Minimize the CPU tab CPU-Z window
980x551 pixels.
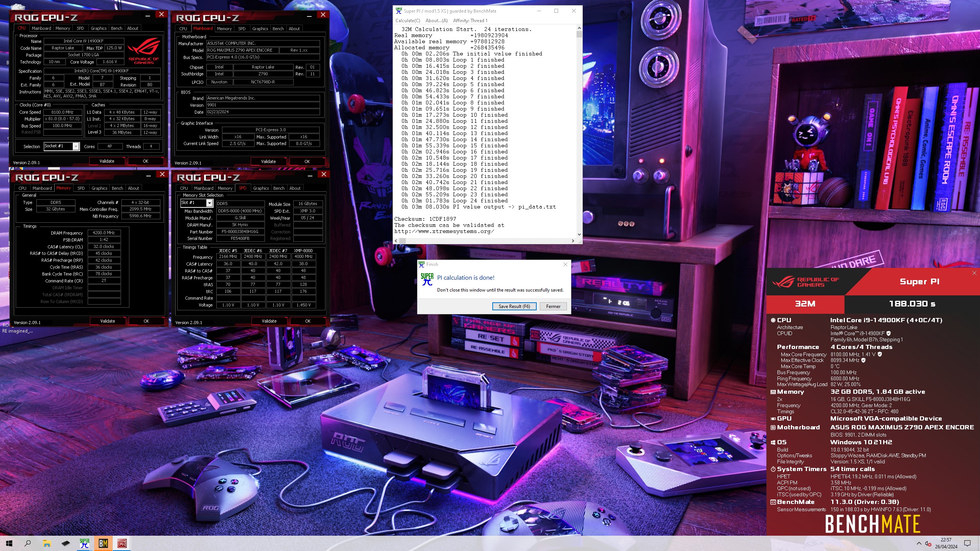point(148,15)
